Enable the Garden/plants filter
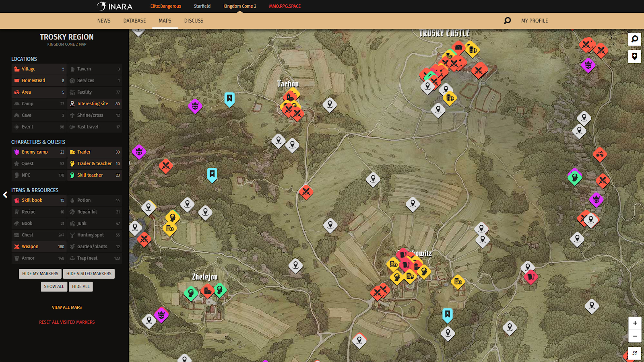 (95, 247)
